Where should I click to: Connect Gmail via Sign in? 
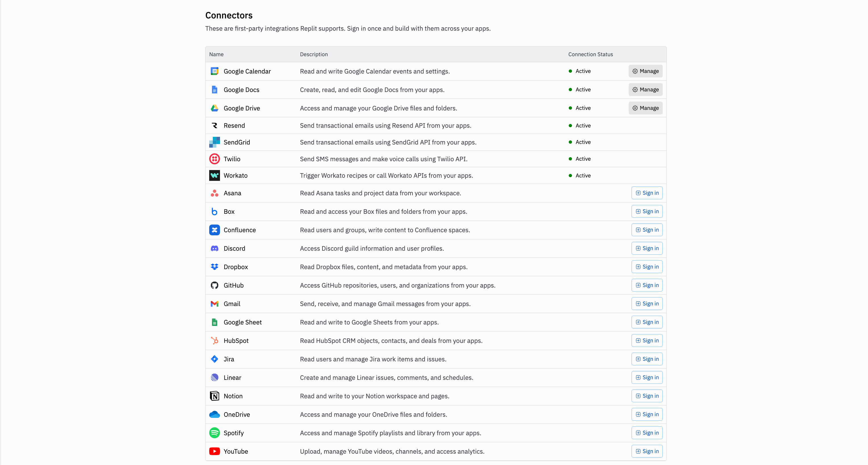click(x=647, y=303)
